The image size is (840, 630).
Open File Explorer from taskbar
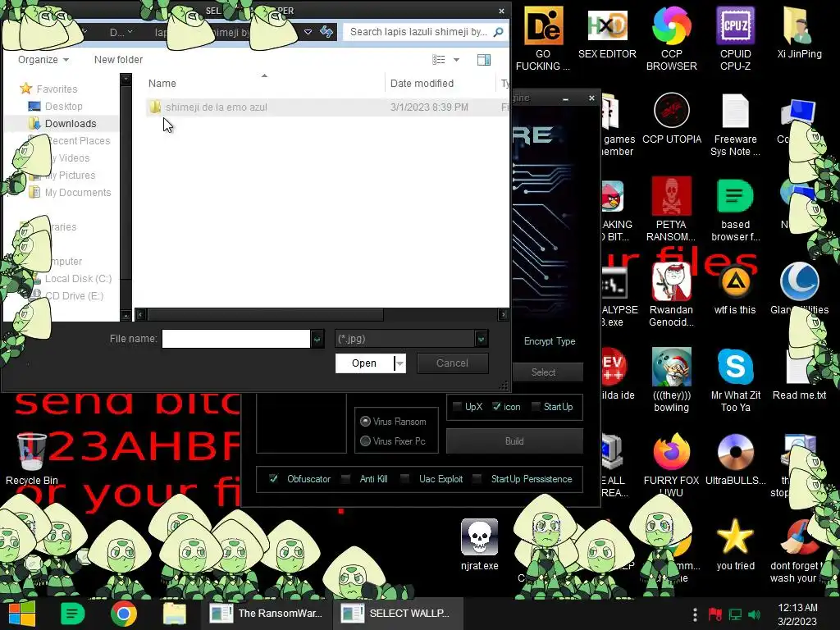coord(175,614)
